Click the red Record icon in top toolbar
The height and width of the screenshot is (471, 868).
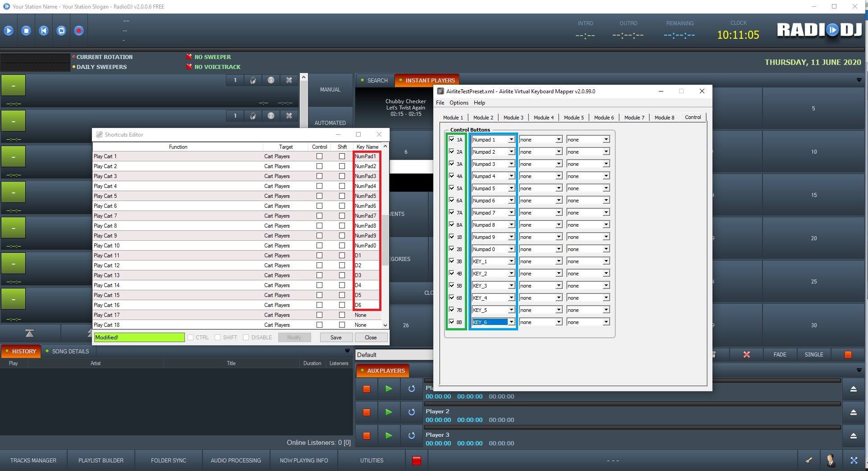[79, 31]
